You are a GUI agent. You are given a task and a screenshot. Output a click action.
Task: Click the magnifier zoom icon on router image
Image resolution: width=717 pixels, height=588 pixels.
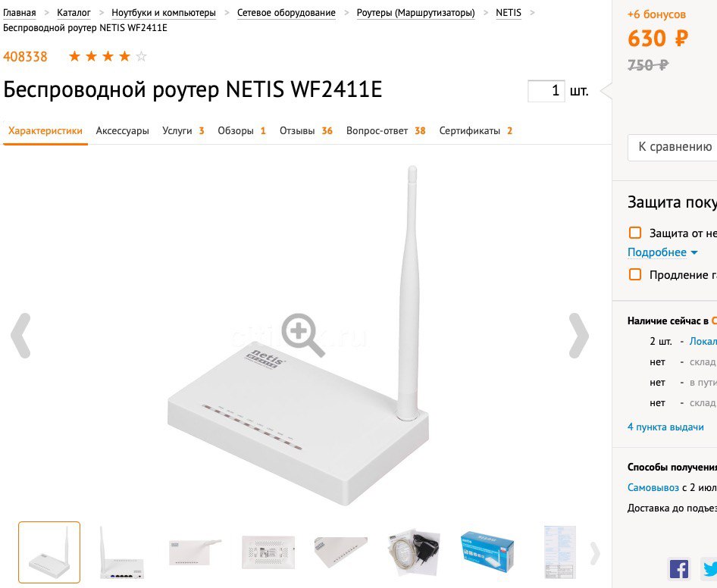click(x=303, y=335)
